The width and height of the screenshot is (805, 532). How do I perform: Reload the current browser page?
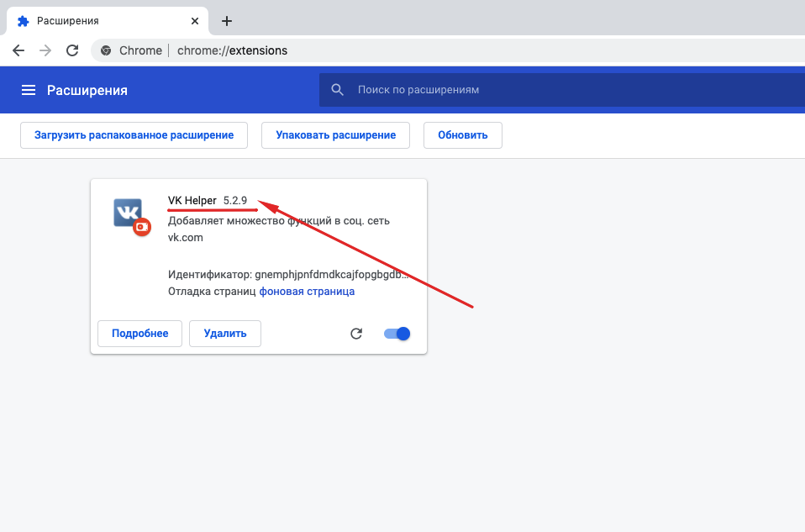pos(72,50)
